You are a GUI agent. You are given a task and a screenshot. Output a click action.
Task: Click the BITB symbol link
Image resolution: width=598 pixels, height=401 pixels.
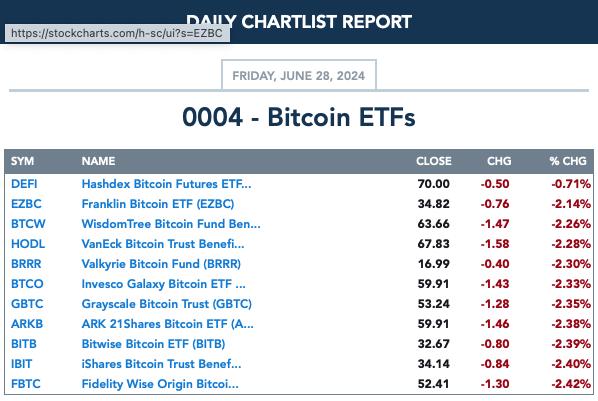(24, 344)
